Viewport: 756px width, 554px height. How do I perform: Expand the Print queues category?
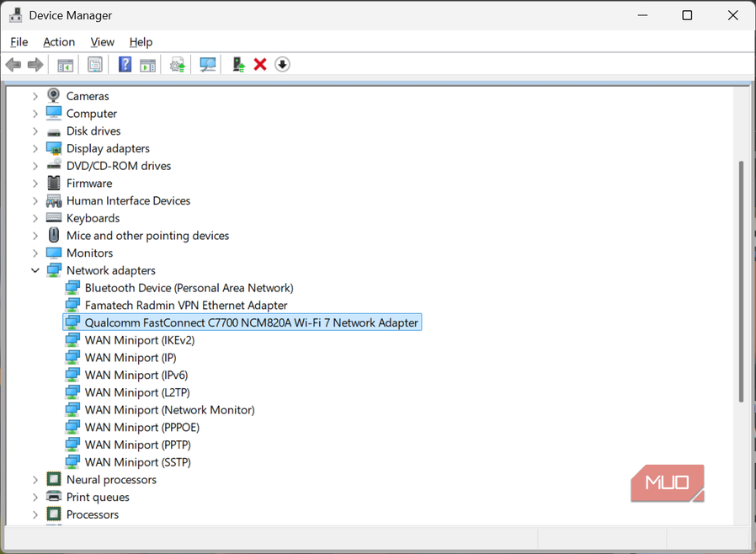coord(35,497)
